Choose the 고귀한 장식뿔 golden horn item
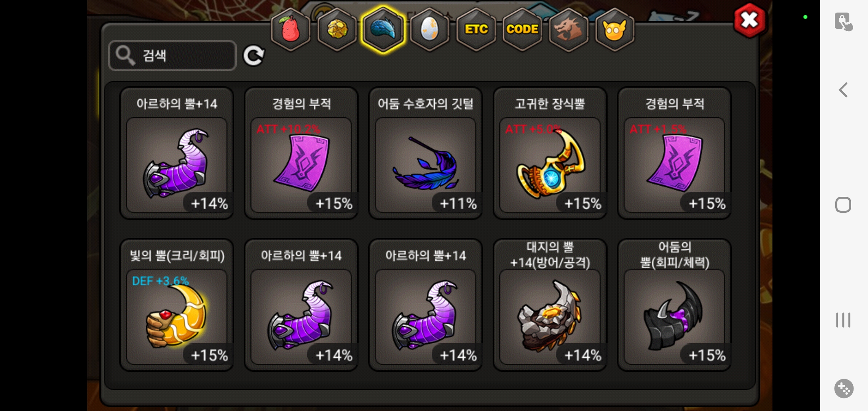 pyautogui.click(x=550, y=153)
